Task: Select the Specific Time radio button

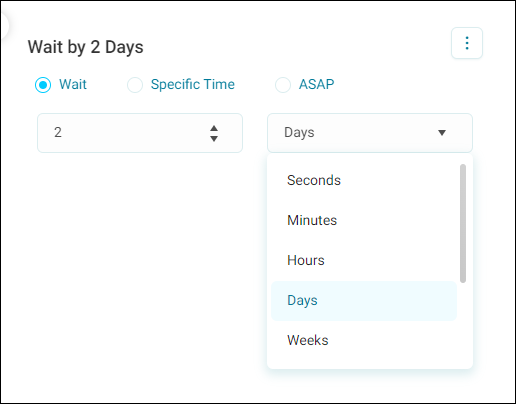Action: point(135,85)
